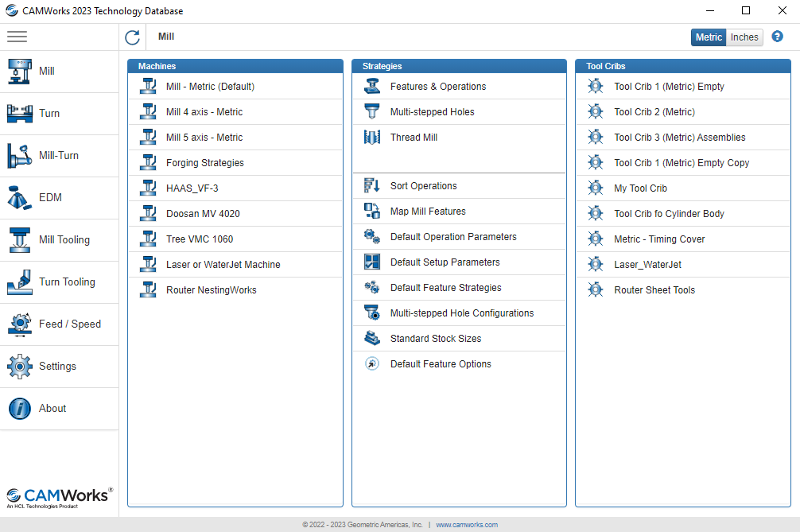Open Default Feature Options from its label
The width and height of the screenshot is (800, 532).
point(441,363)
